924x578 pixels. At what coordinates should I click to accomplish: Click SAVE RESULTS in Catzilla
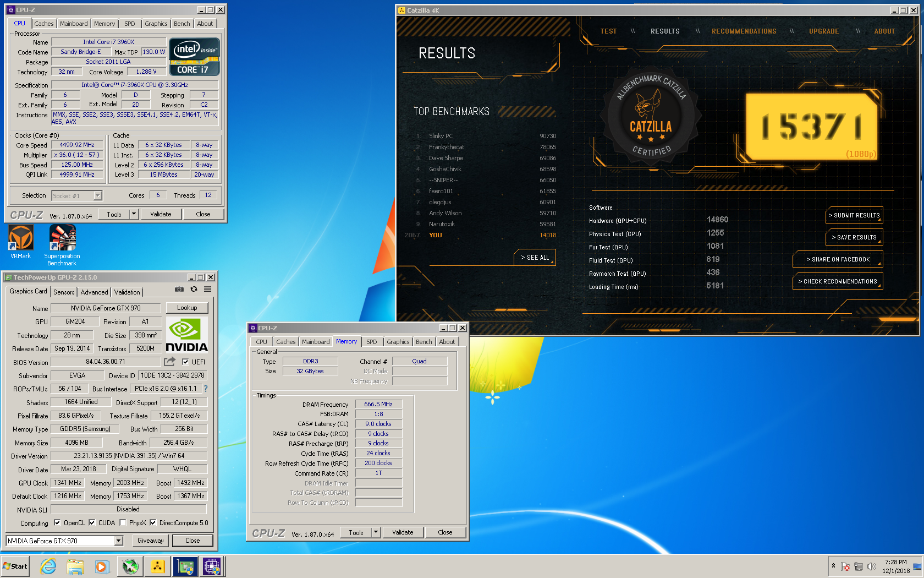[x=854, y=237]
